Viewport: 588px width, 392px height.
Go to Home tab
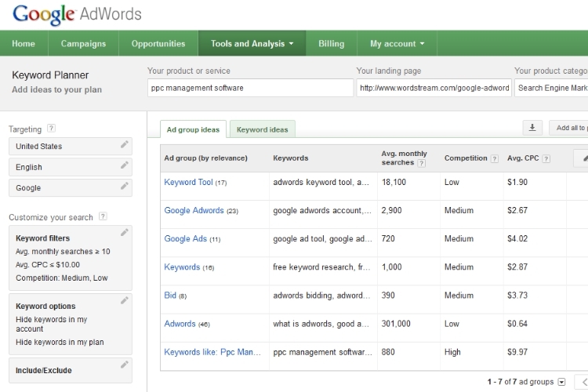(x=24, y=44)
